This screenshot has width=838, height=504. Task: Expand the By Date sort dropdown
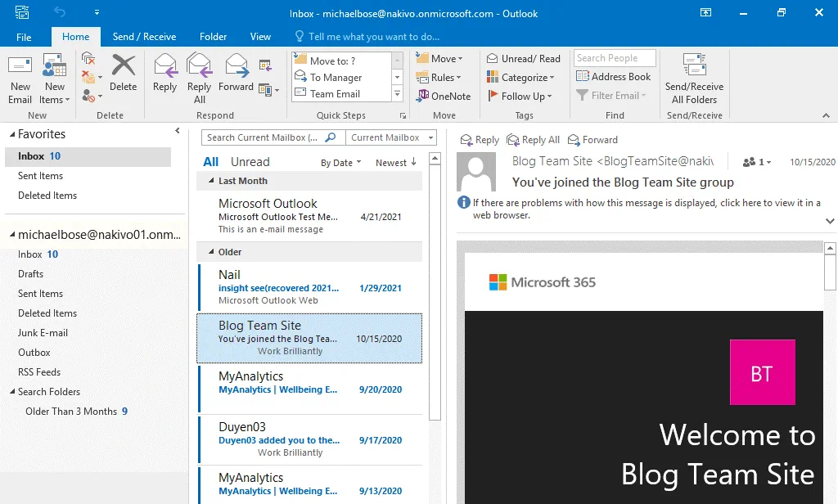(341, 163)
